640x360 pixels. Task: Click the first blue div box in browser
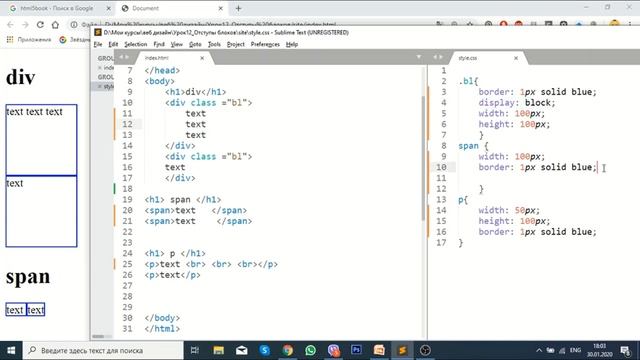coord(41,140)
